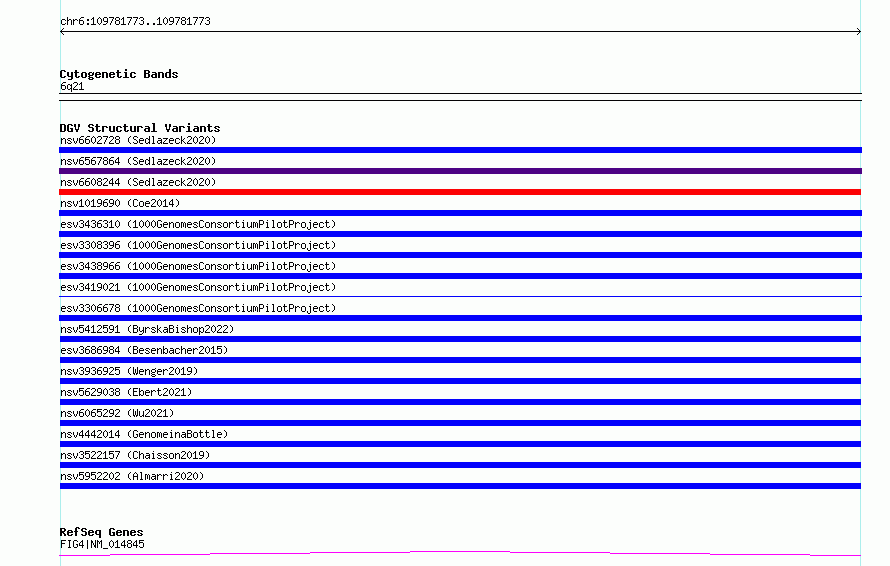Open variant nsv5629038 (Ebert2021) label
This screenshot has height=566, width=890.
126,392
